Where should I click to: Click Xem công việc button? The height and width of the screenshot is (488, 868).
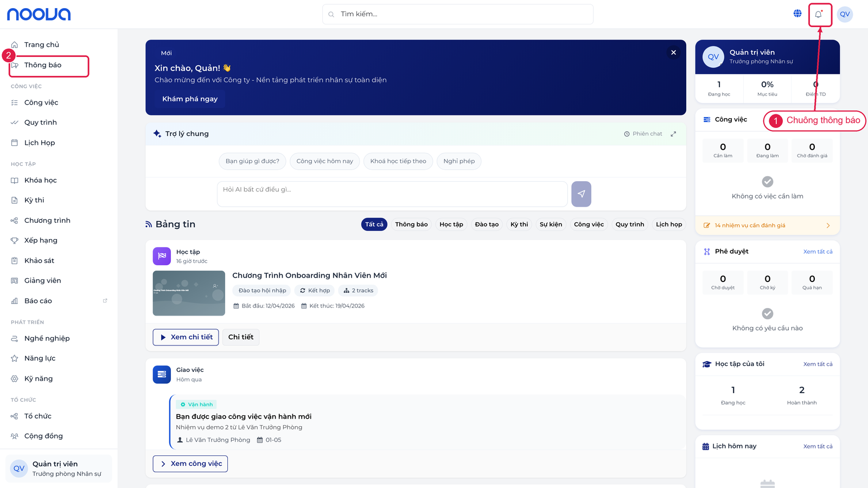pos(190,464)
